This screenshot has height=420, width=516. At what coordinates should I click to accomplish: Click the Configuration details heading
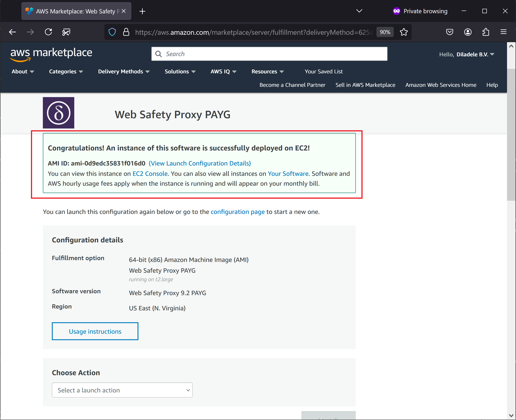click(88, 240)
